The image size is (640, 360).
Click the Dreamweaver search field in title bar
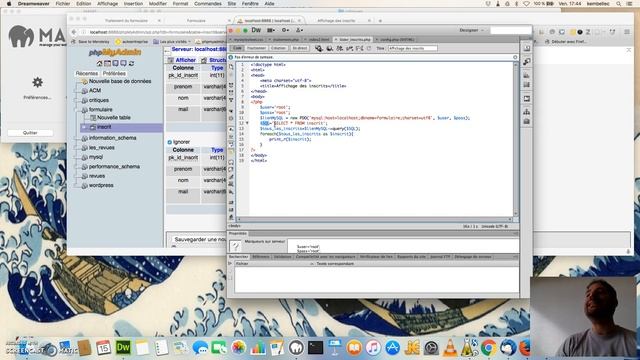point(511,30)
